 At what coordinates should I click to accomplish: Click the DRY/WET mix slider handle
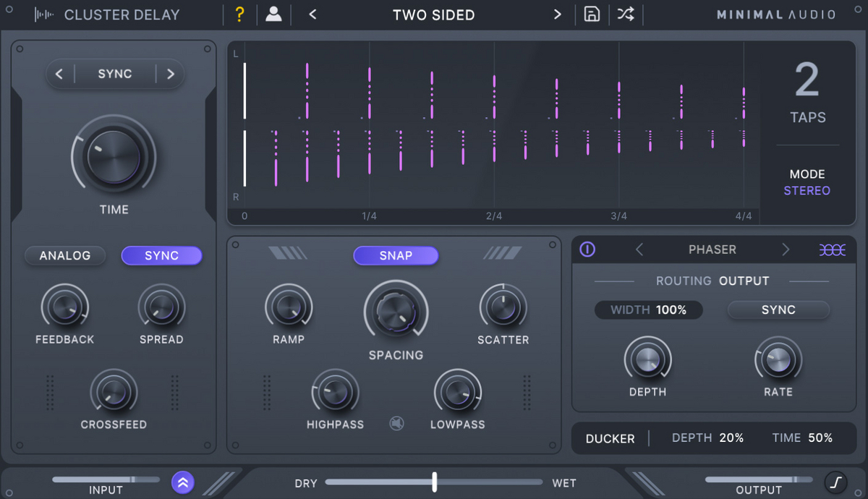(434, 482)
